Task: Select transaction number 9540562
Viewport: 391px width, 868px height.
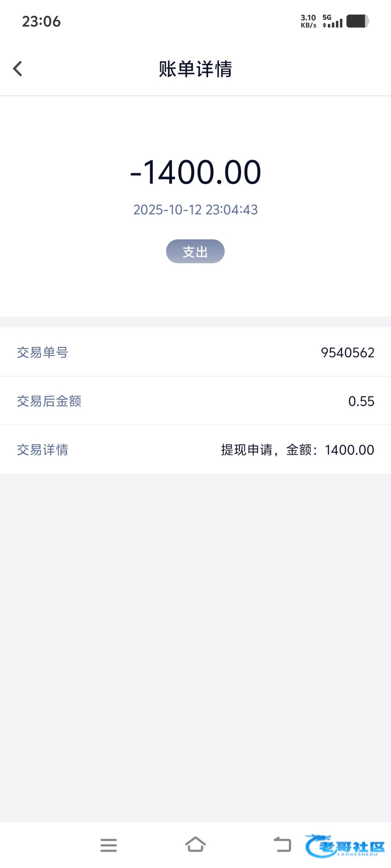Action: tap(348, 352)
